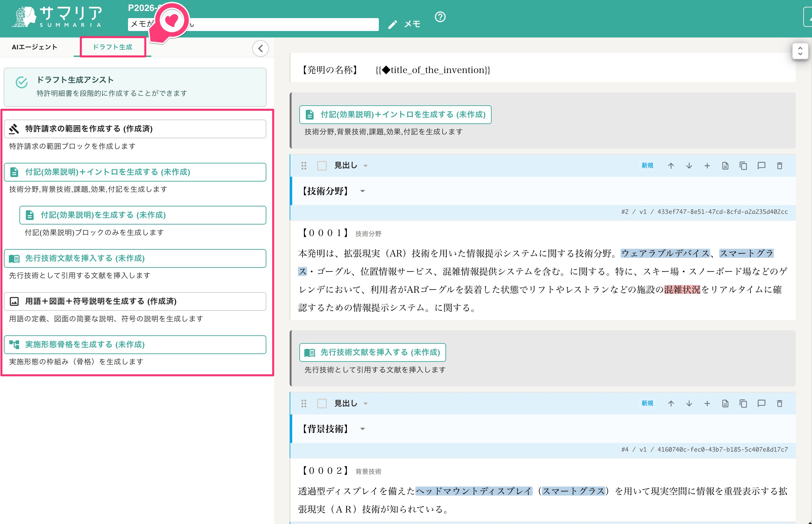Click 実施形態骨格を生成する (未作成) button

coord(135,344)
